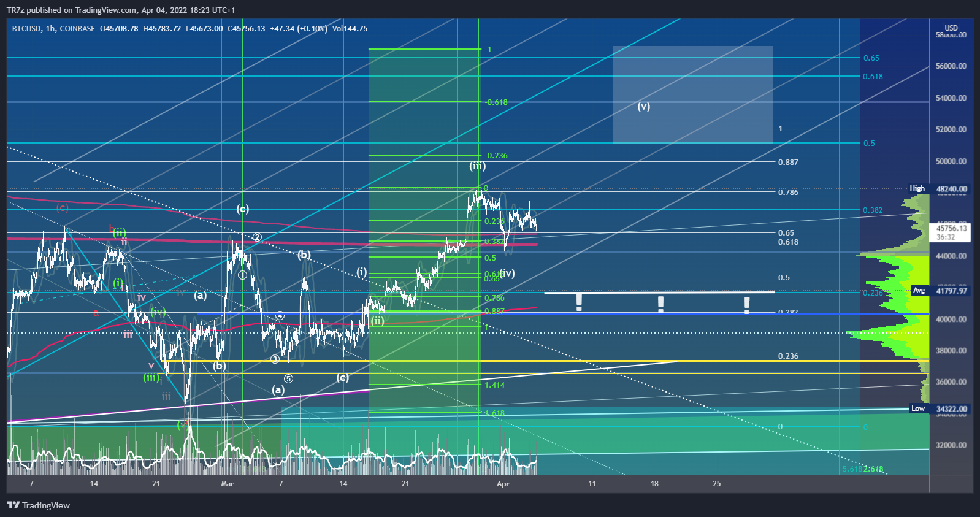
Task: Click the 52000.00 price axis label
Action: point(951,129)
